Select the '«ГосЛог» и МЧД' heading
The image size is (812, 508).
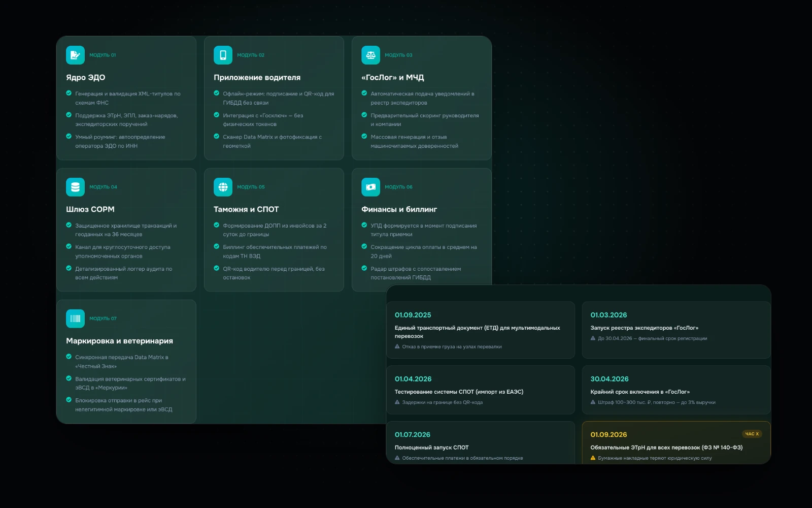point(392,77)
